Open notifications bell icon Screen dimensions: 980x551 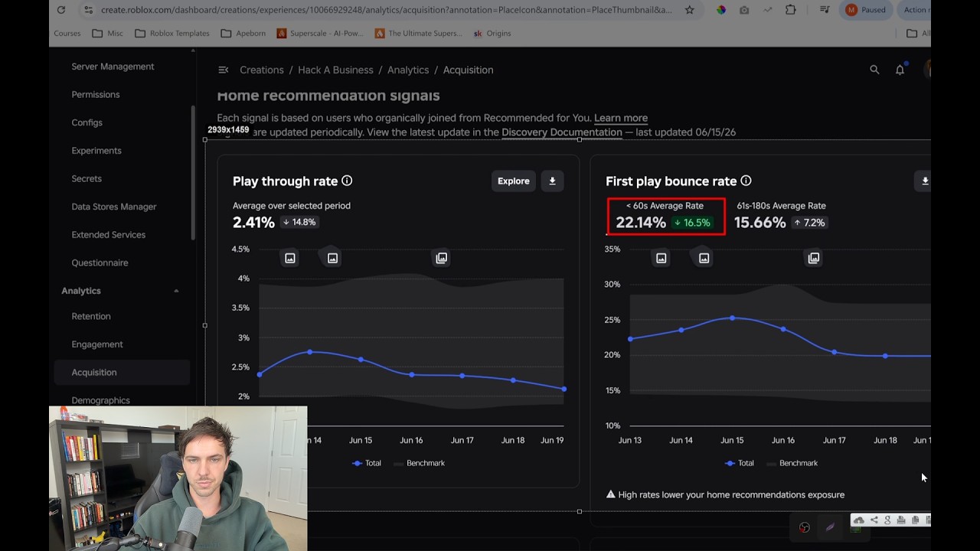(900, 70)
